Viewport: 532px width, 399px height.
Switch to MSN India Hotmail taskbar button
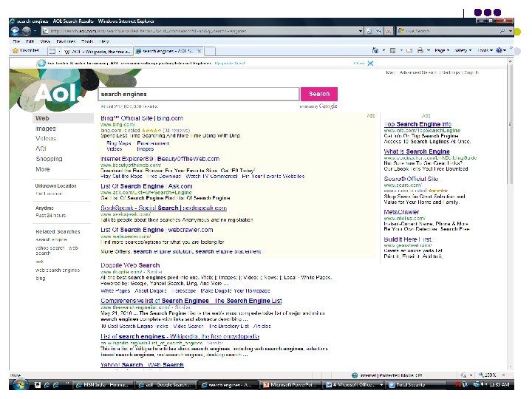tap(102, 385)
